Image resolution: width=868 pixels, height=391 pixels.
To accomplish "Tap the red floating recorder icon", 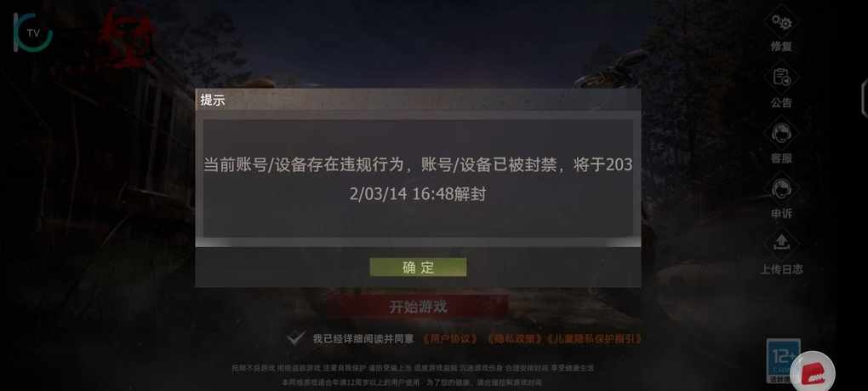I will click(813, 371).
